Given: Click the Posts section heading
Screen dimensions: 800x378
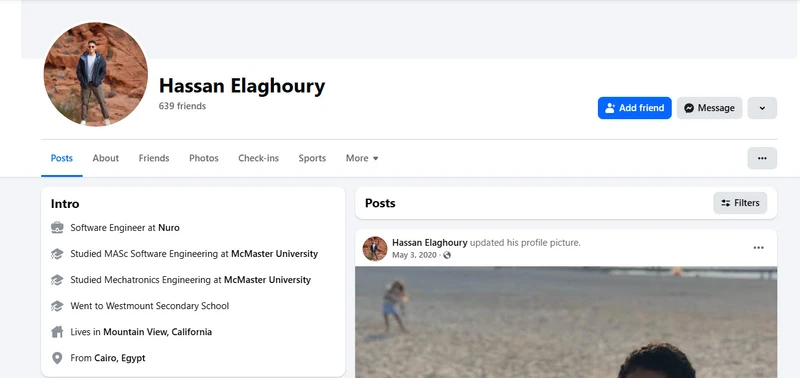Looking at the screenshot, I should 380,203.
